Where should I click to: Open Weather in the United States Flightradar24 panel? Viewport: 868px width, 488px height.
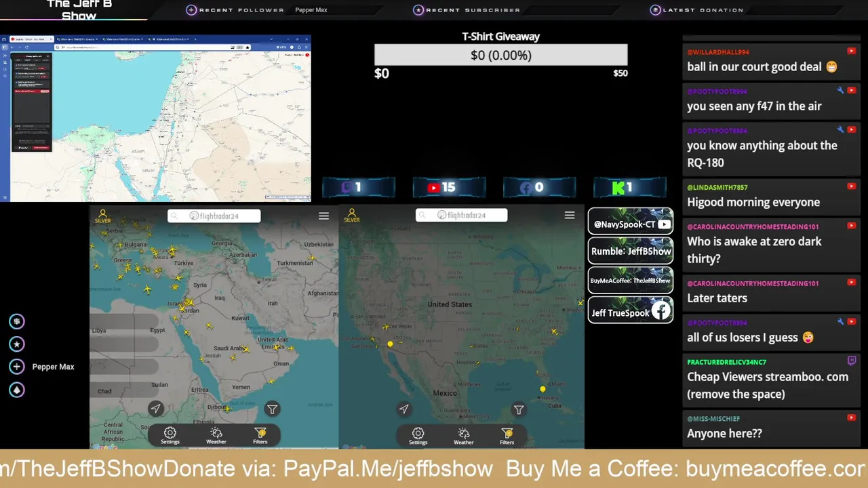pos(464,435)
